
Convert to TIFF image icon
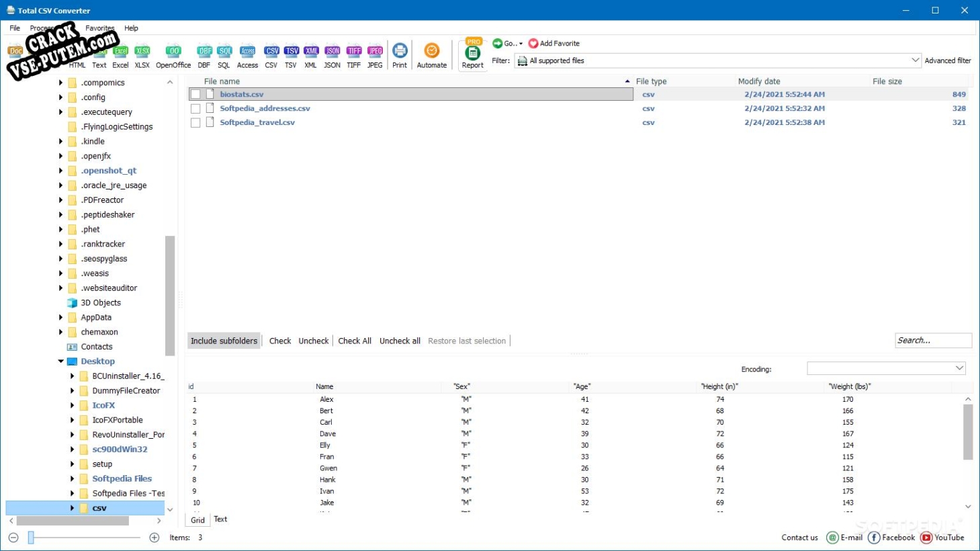point(354,56)
